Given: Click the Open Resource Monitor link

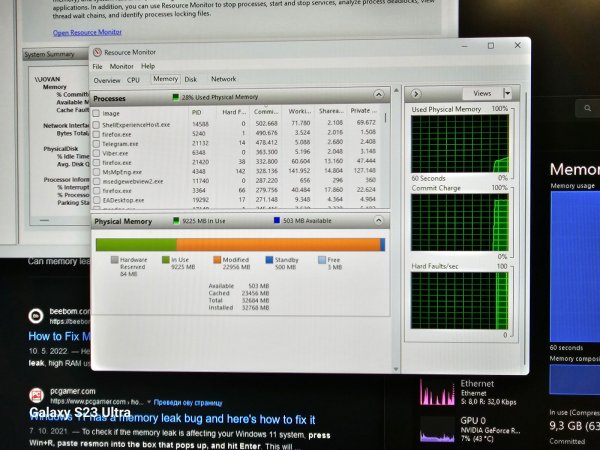Looking at the screenshot, I should tap(87, 33).
